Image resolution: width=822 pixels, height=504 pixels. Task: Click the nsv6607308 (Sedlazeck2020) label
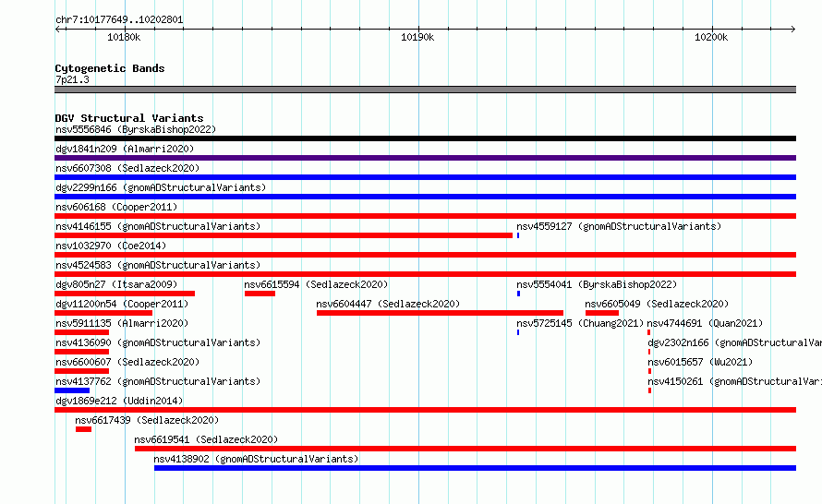click(127, 168)
